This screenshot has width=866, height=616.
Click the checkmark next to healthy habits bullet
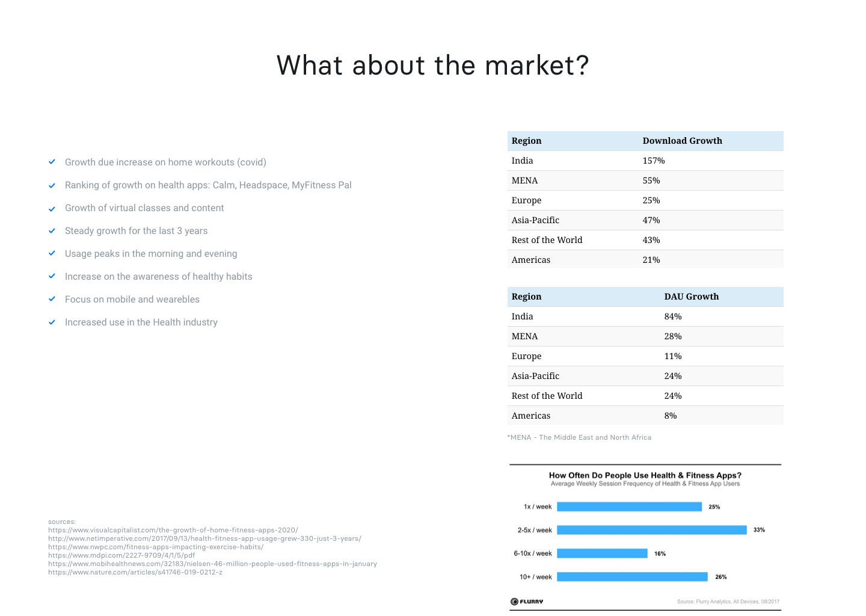coord(52,276)
